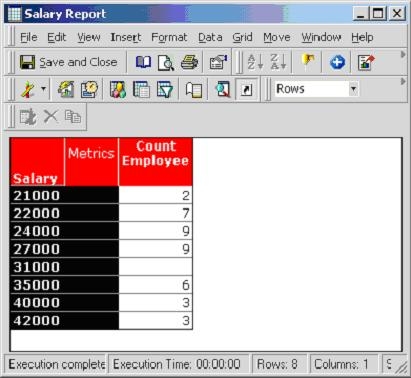The width and height of the screenshot is (411, 378).
Task: Select the 27000 salary row header
Action: [x=65, y=249]
